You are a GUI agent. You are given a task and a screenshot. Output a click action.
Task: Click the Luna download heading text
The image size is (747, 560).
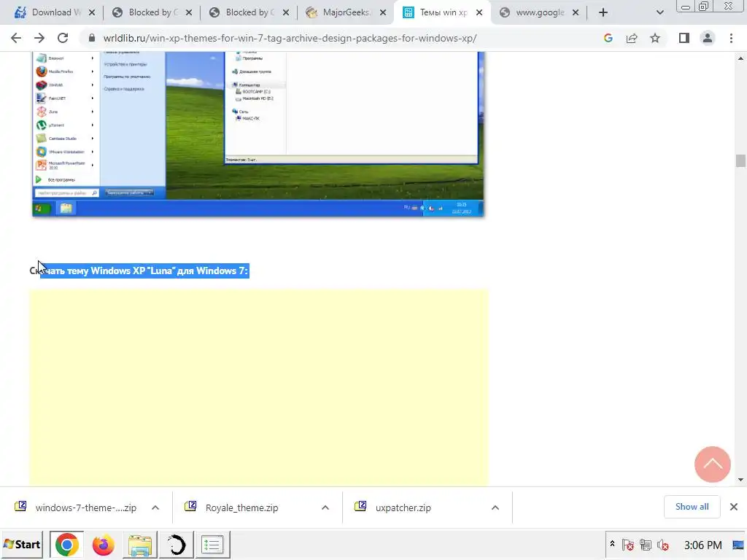[x=139, y=271]
